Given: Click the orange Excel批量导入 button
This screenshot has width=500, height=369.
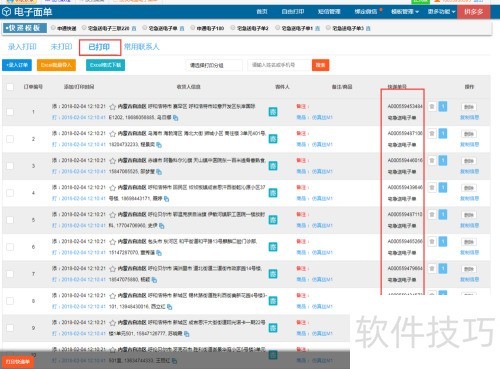Looking at the screenshot, I should (56, 65).
